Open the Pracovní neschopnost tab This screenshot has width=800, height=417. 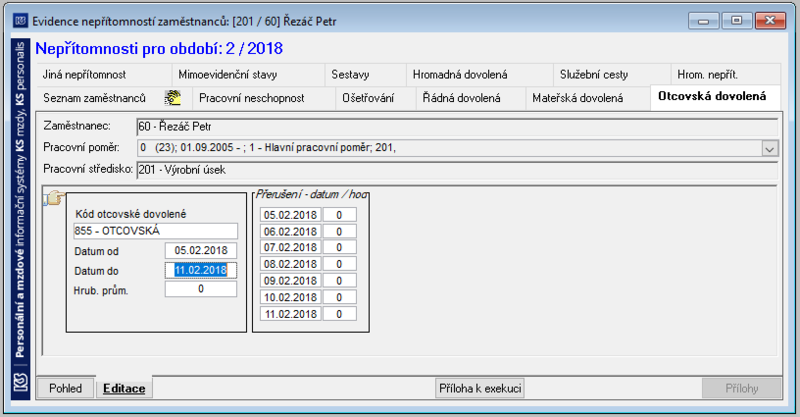click(x=264, y=98)
